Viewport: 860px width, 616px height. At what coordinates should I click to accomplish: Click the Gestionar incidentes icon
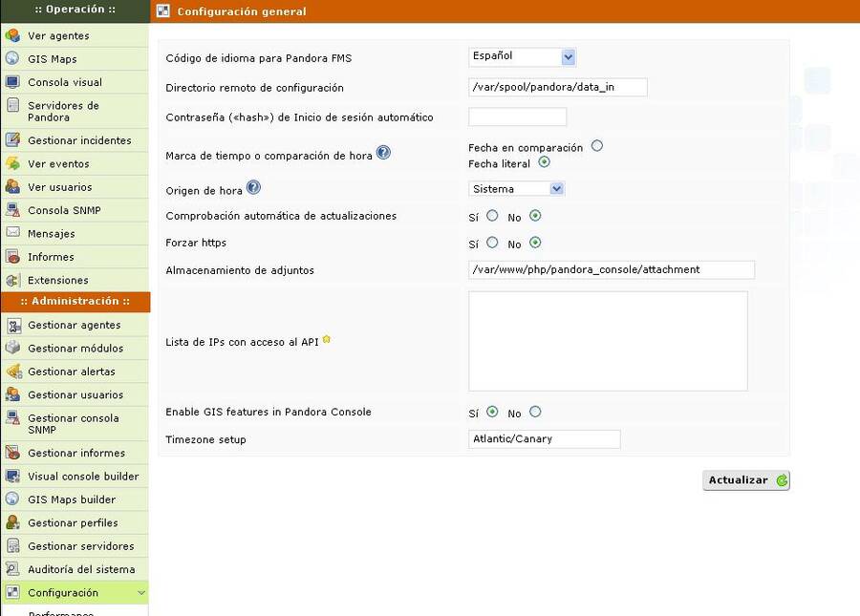[12, 140]
